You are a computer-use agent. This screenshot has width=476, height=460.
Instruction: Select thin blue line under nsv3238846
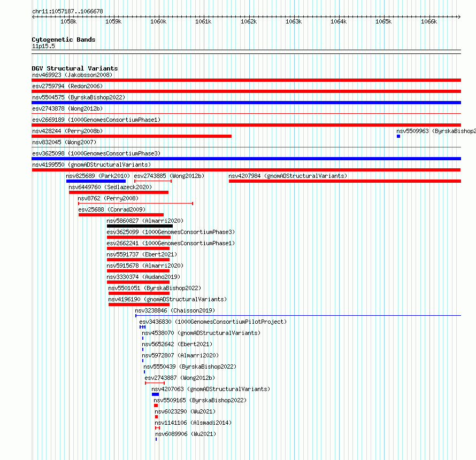[298, 316]
